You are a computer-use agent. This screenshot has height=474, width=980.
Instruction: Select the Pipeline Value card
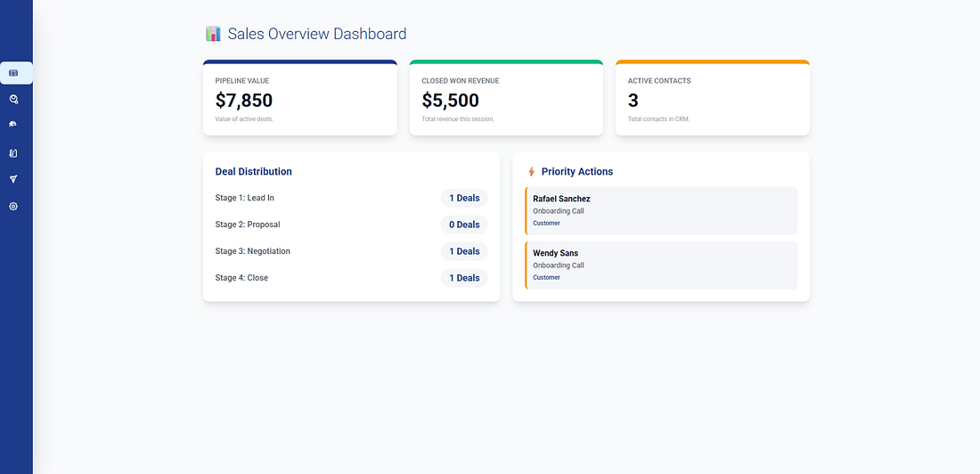pos(300,97)
